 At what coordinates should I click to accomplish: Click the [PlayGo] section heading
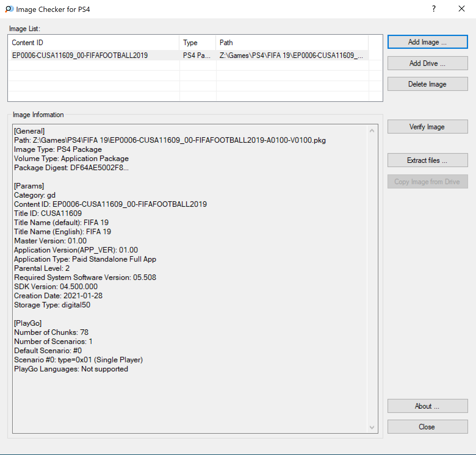[x=28, y=323]
